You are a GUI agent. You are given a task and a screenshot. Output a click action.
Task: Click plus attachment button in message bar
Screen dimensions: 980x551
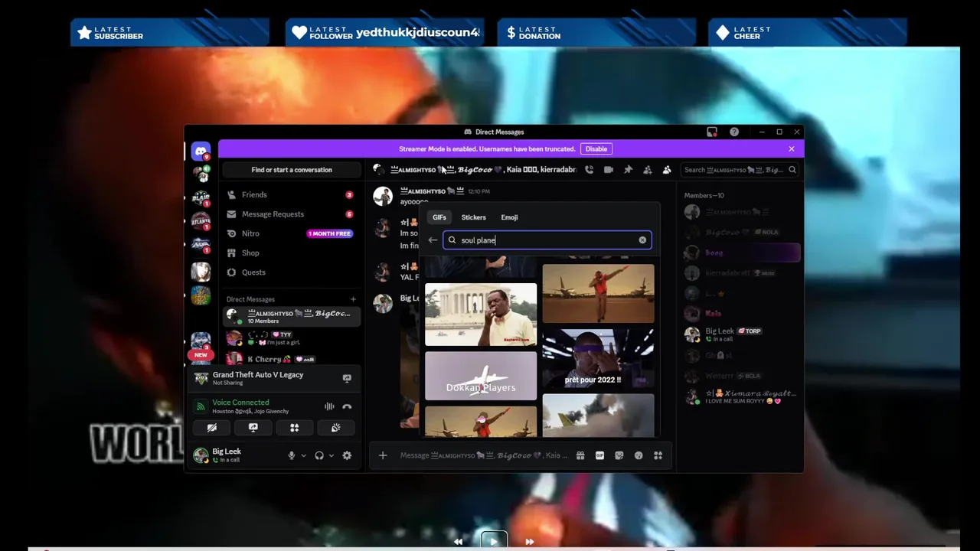pyautogui.click(x=383, y=455)
